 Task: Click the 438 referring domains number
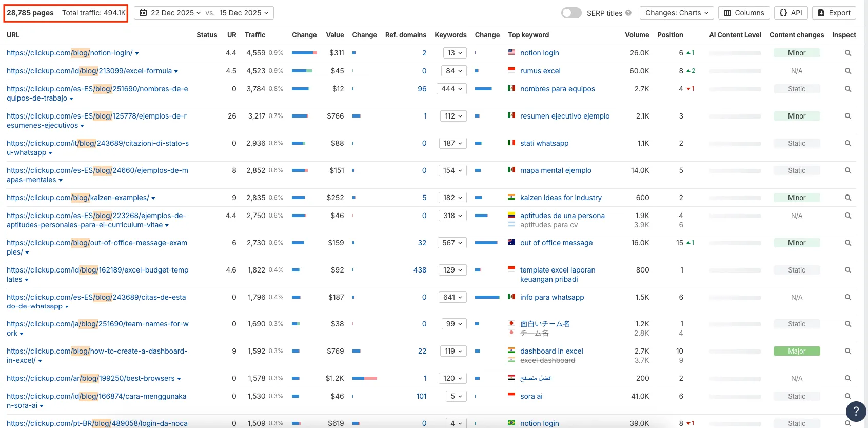pyautogui.click(x=420, y=270)
